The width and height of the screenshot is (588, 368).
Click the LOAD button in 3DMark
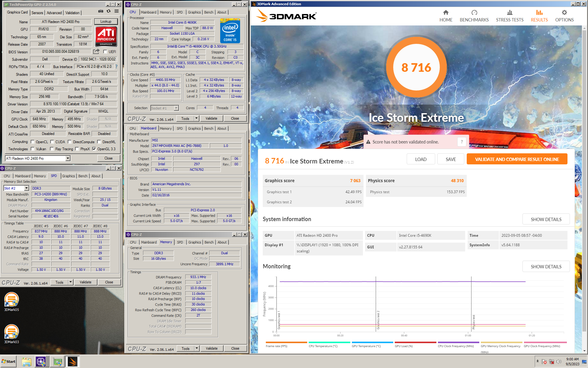tap(421, 159)
